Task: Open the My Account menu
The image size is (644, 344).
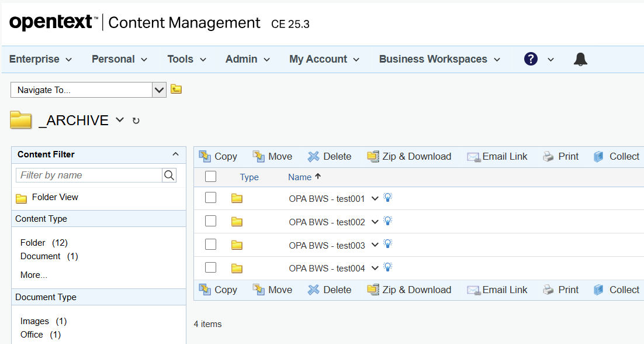Action: coord(324,59)
